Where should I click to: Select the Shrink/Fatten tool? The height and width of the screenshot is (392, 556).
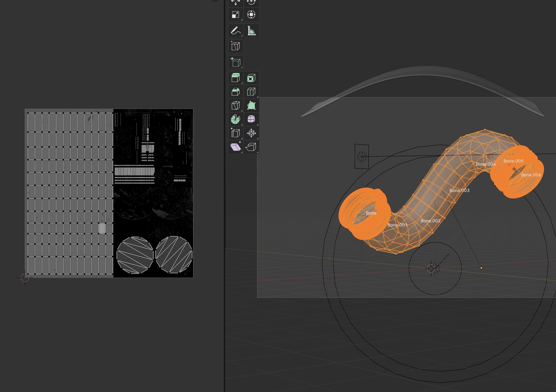(x=251, y=133)
